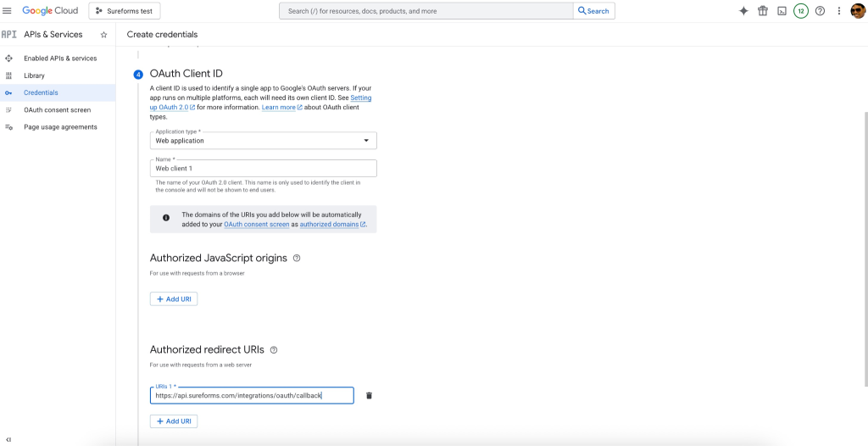The image size is (868, 446).
Task: Open Gemini AI sparkle assistant
Action: coord(744,11)
